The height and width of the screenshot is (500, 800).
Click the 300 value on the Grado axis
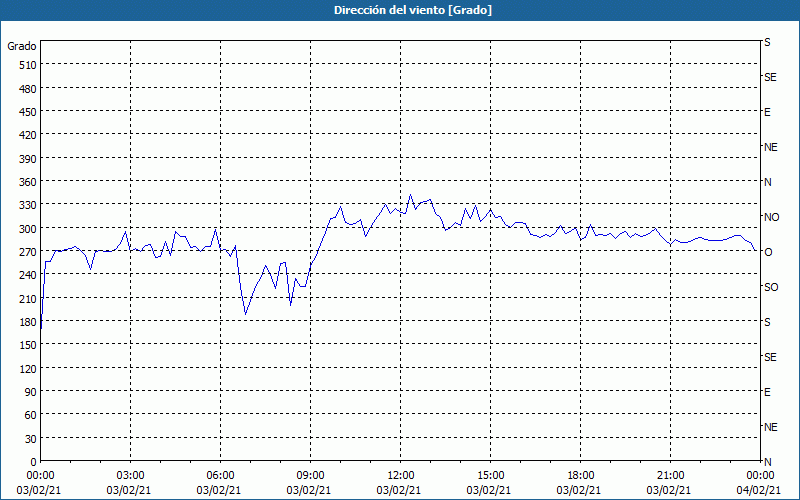pos(28,229)
